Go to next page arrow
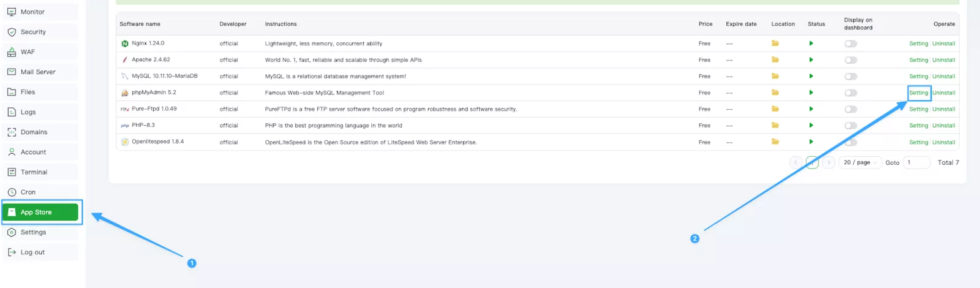Image resolution: width=980 pixels, height=288 pixels. 829,162
